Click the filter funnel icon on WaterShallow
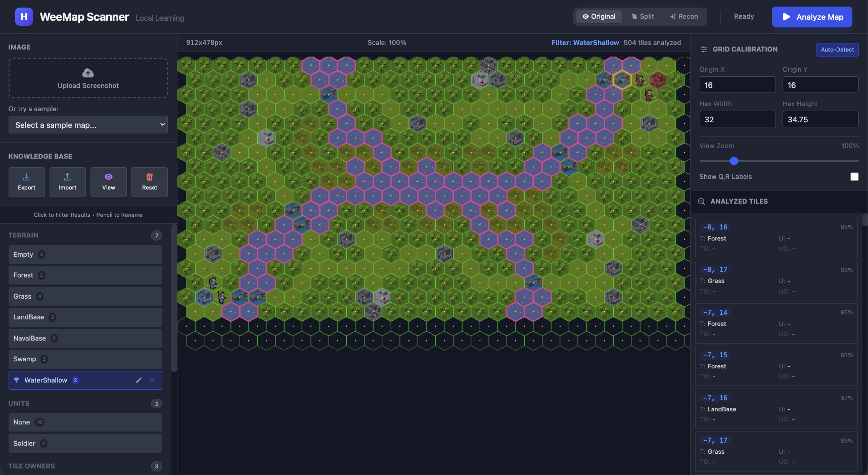The width and height of the screenshot is (868, 475). [x=16, y=381]
